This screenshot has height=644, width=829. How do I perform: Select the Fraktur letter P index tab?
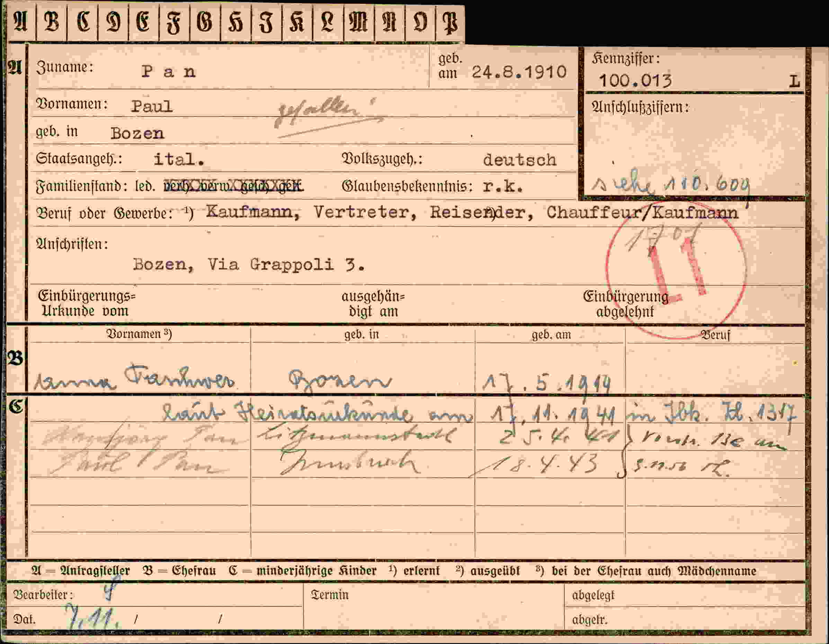(x=451, y=22)
